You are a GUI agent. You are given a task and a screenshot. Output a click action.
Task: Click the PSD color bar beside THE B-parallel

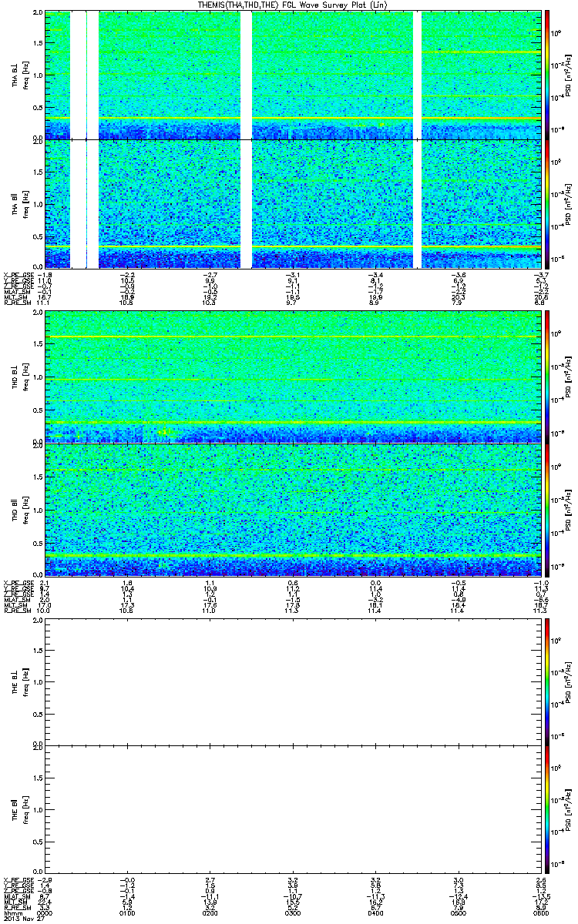click(548, 809)
